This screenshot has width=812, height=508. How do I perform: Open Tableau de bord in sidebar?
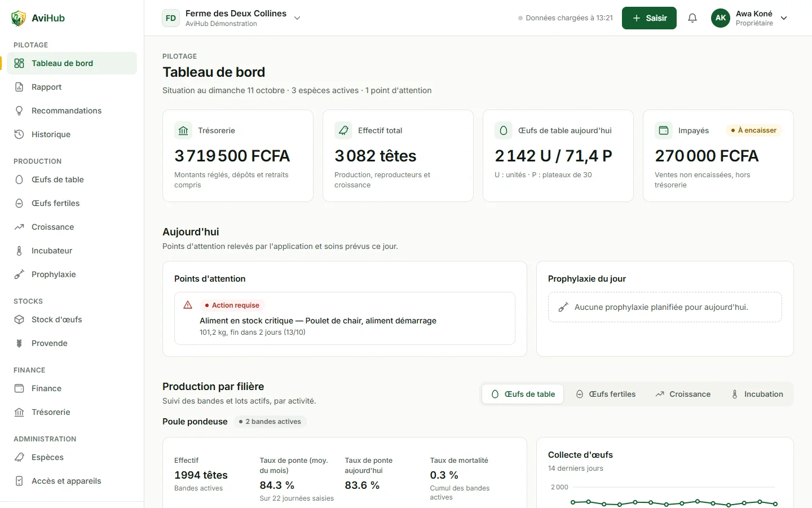click(72, 63)
